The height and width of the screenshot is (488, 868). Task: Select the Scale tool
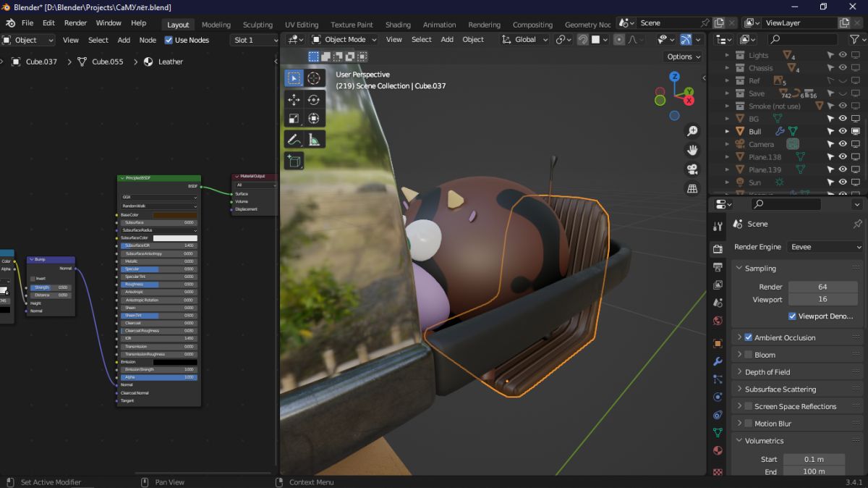pyautogui.click(x=294, y=119)
